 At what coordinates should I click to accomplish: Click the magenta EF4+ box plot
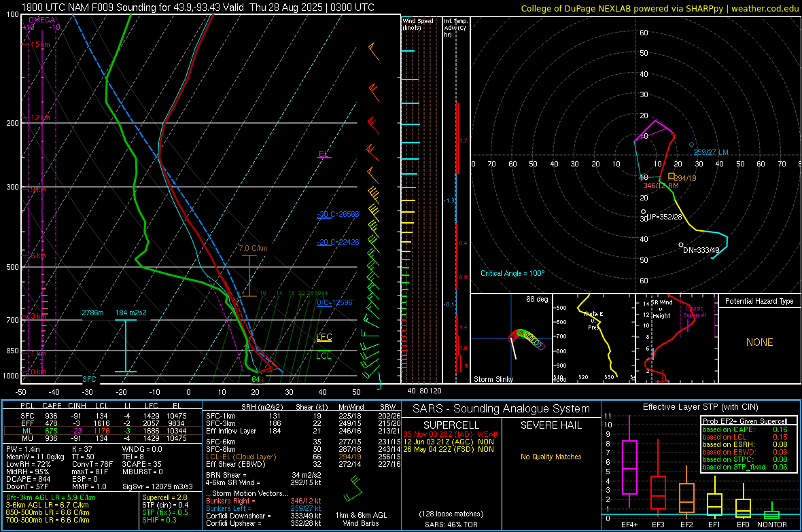[629, 461]
